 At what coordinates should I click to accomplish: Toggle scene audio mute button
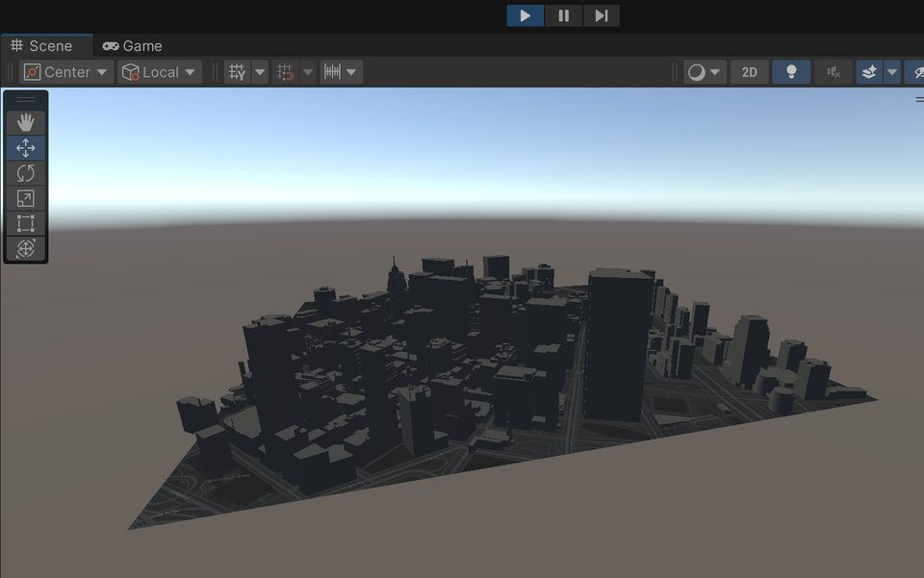tap(834, 72)
